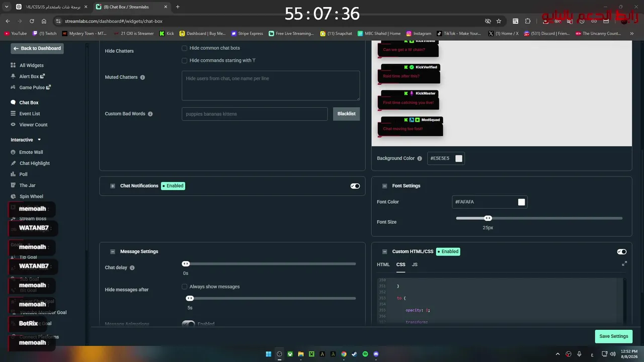The image size is (644, 362).
Task: Reload the page with the browser refresh icon
Action: click(32, 21)
